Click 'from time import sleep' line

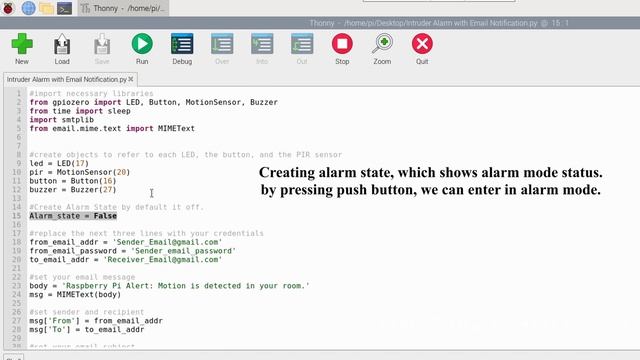pyautogui.click(x=80, y=111)
